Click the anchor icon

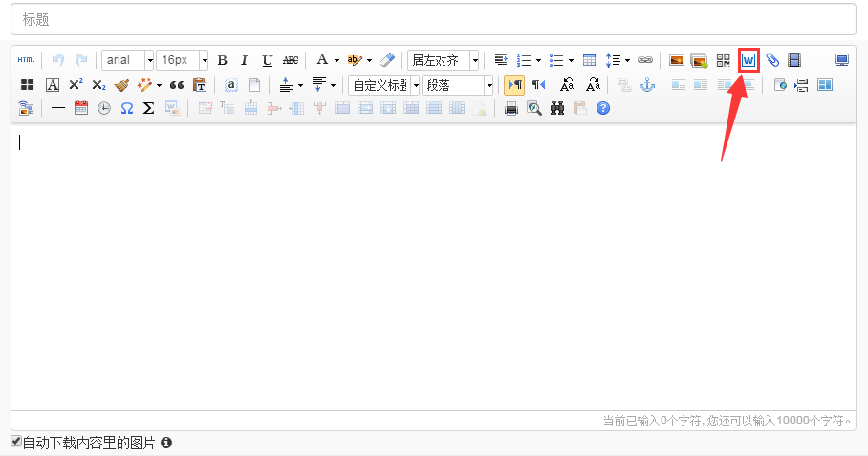pyautogui.click(x=646, y=85)
